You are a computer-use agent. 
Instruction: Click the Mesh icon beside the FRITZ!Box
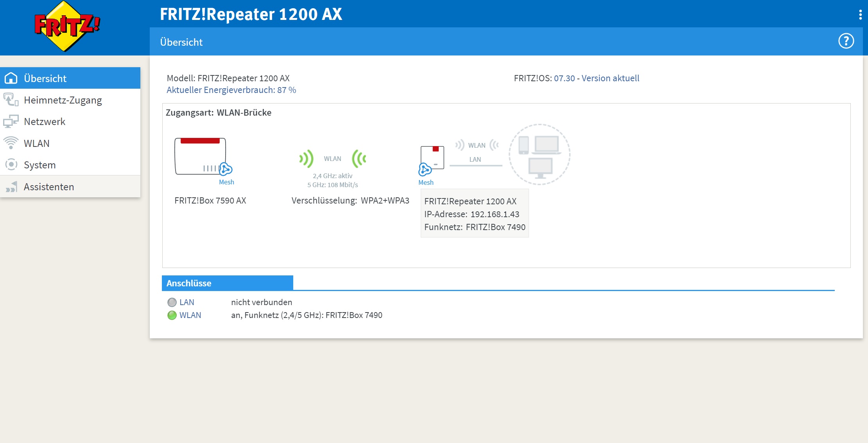tap(226, 170)
